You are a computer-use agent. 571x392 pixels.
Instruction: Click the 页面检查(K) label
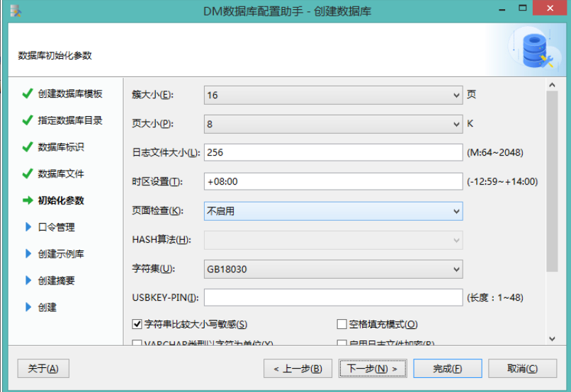(x=157, y=211)
